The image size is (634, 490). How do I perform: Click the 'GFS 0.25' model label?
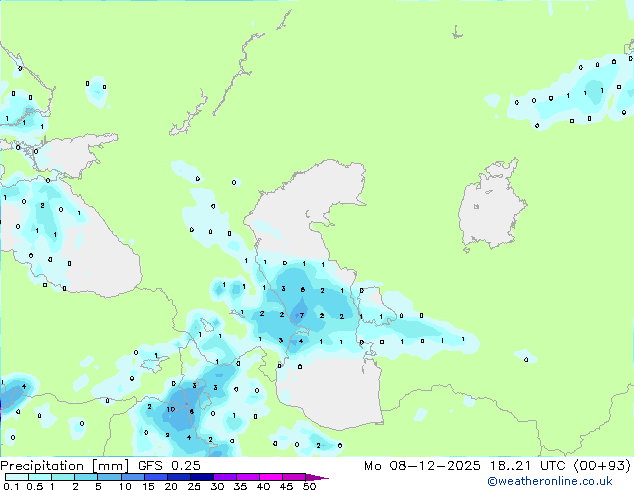click(169, 466)
